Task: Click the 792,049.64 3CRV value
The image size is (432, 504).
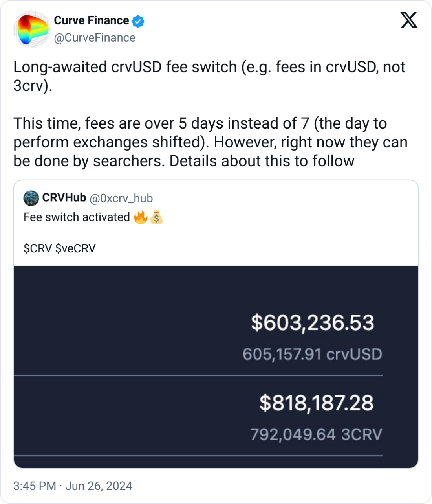Action: [x=316, y=434]
